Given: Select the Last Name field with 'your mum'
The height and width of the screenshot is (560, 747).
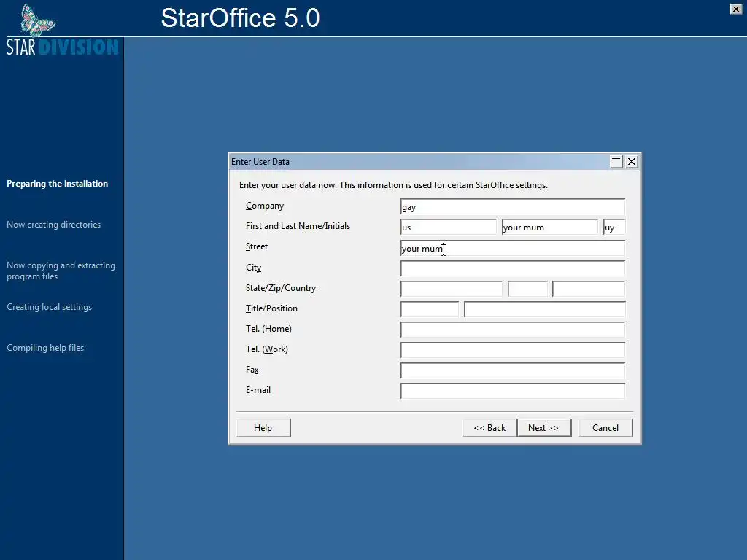Looking at the screenshot, I should (550, 227).
